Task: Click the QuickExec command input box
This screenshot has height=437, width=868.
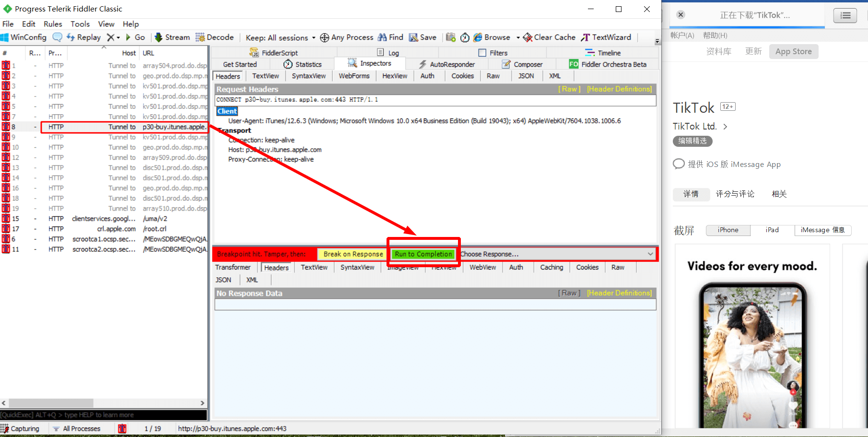Action: click(104, 415)
